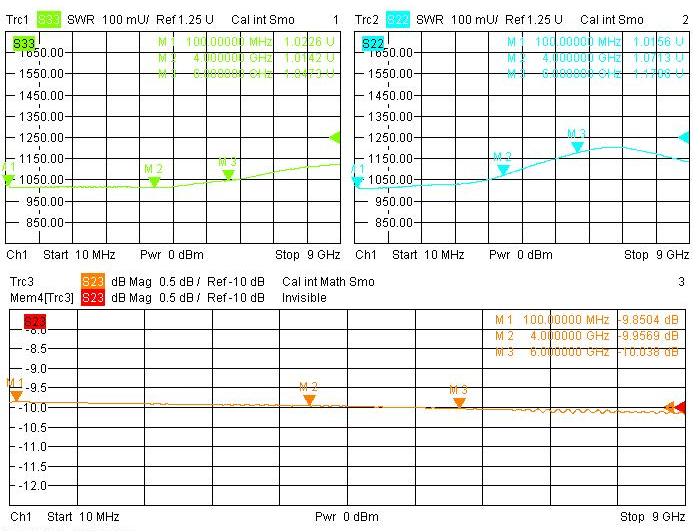Viewport: 693px width, 531px height.
Task: Select marker M3 on the green S33 trace
Action: tap(228, 174)
